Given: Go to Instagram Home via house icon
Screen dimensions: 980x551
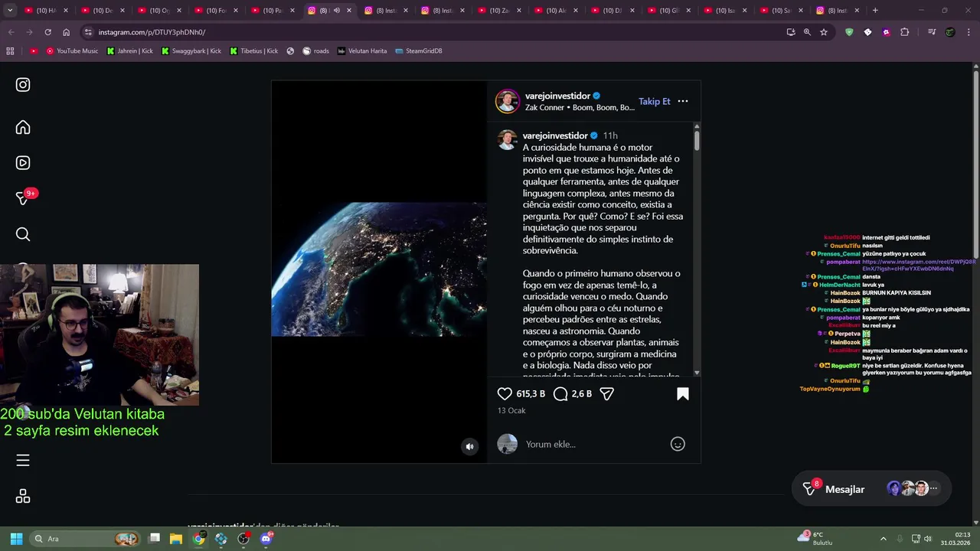Looking at the screenshot, I should coord(23,127).
